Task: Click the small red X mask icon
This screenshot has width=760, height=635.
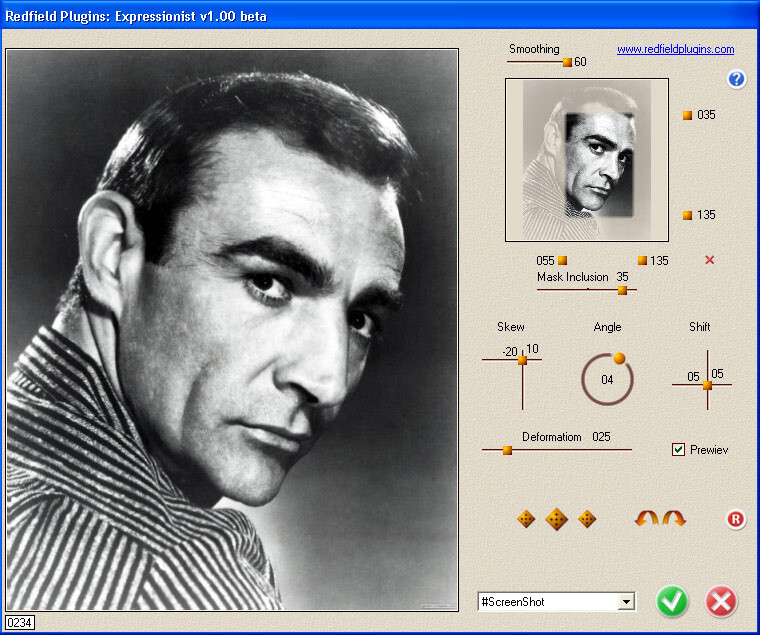Action: coord(710,260)
